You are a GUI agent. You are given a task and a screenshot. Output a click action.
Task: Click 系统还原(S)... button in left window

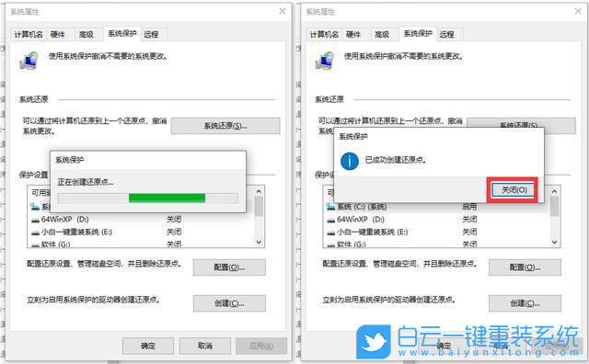[x=225, y=126]
